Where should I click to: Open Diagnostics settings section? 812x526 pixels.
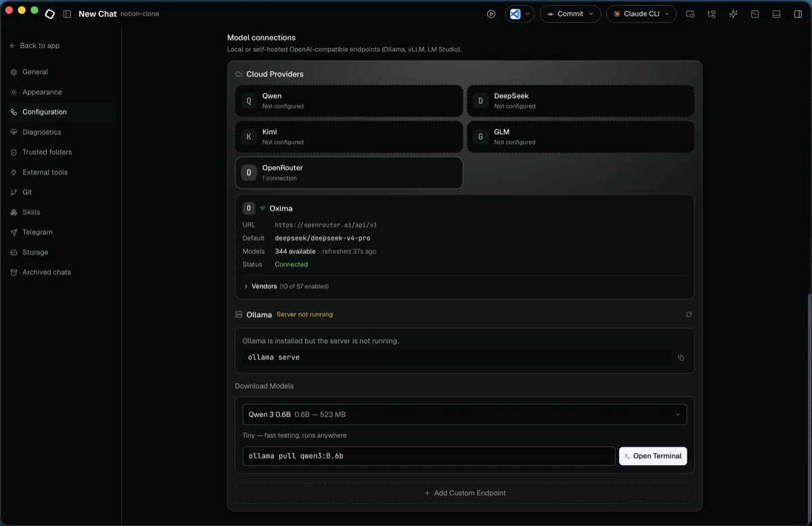pos(60,132)
